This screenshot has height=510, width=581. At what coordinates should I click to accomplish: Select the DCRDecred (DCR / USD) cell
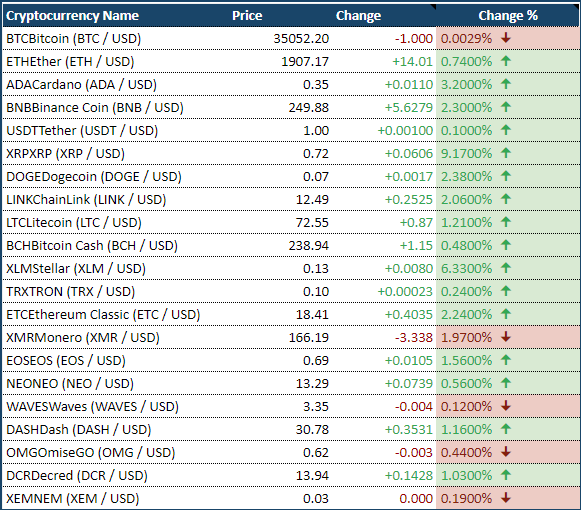[x=77, y=475]
